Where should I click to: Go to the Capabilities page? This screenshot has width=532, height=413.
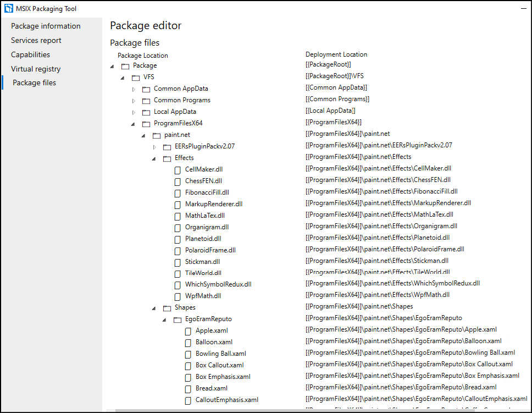coord(30,54)
